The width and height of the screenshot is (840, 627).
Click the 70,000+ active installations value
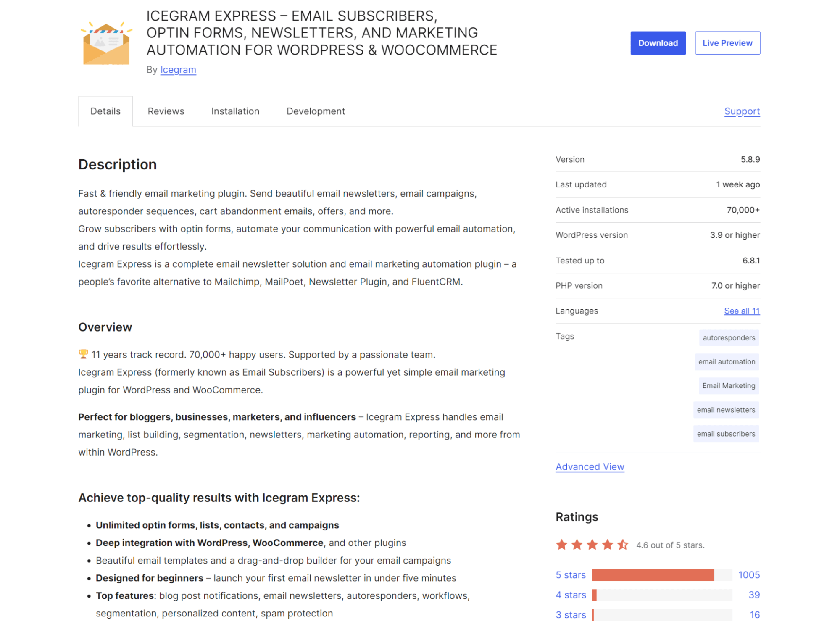click(x=743, y=210)
